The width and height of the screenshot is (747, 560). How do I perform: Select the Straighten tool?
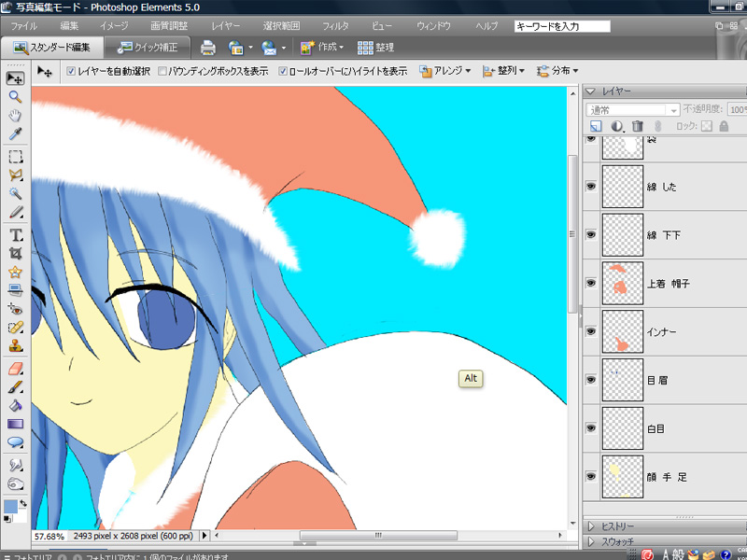pos(15,290)
